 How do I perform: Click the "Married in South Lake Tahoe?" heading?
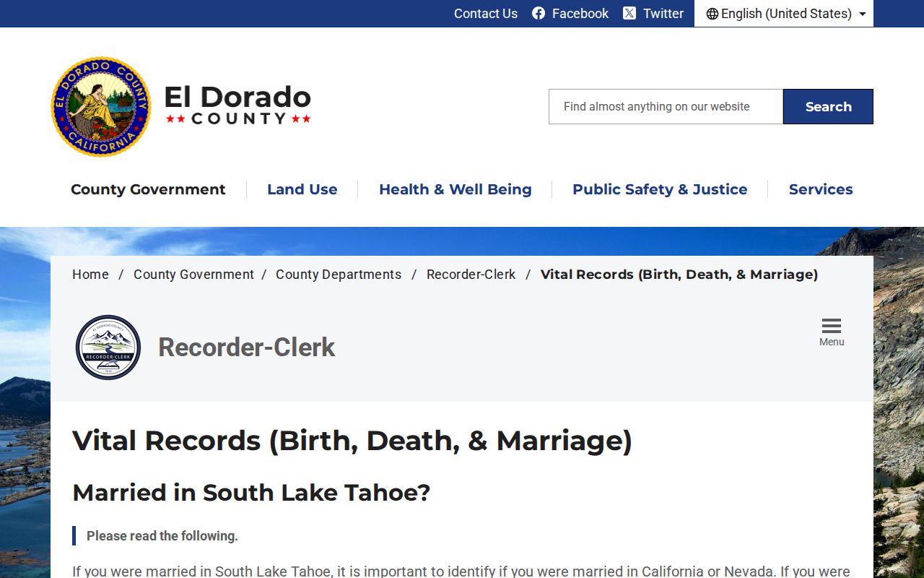tap(251, 493)
